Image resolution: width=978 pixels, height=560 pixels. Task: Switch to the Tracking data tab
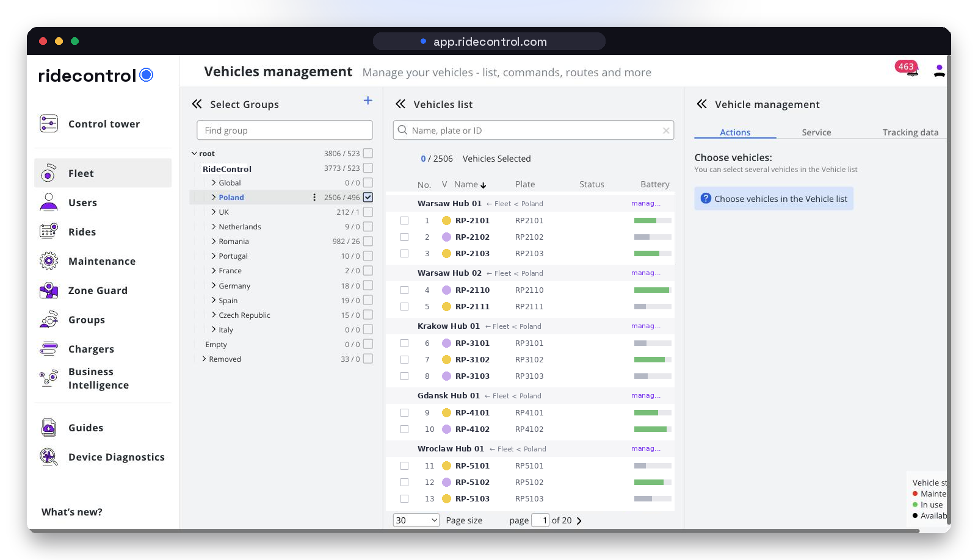click(910, 132)
